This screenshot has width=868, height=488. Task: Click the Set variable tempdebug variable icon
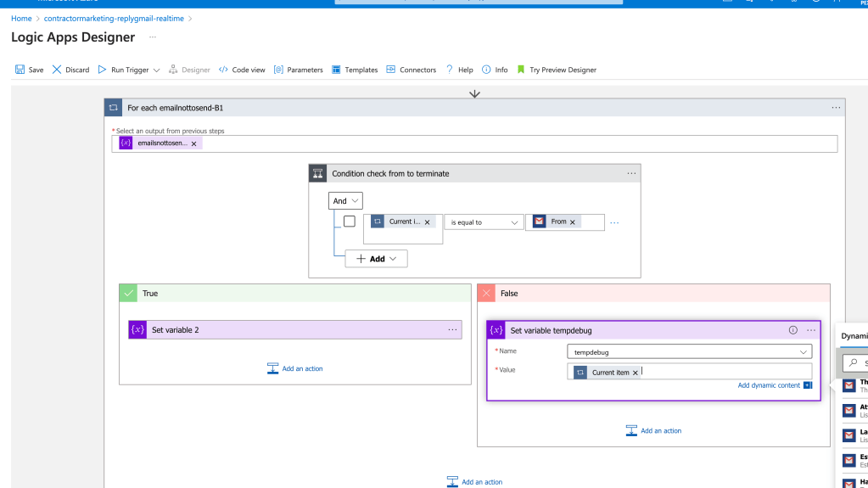[496, 330]
